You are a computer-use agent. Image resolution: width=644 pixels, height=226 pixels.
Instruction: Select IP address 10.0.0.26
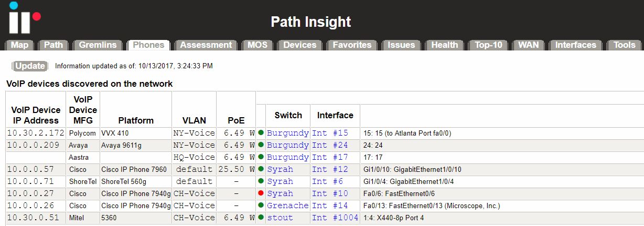30,206
